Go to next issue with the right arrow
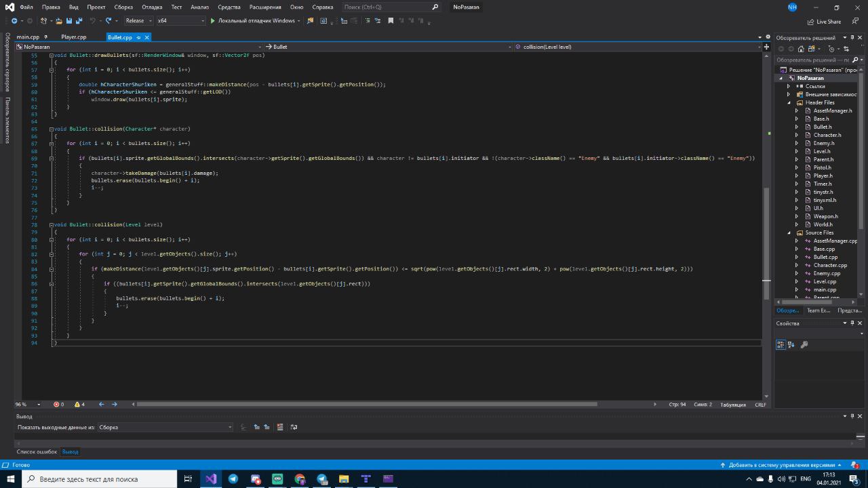 pyautogui.click(x=114, y=404)
